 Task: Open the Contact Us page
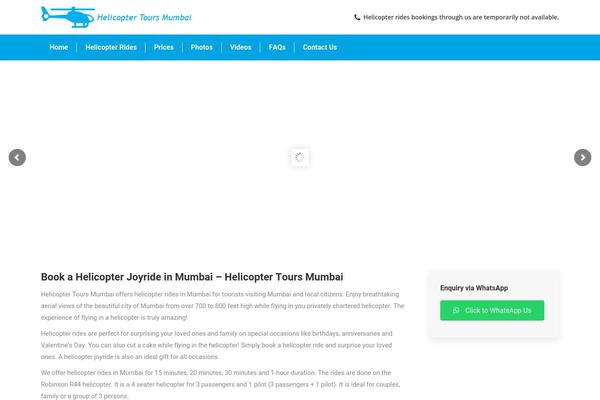click(320, 47)
